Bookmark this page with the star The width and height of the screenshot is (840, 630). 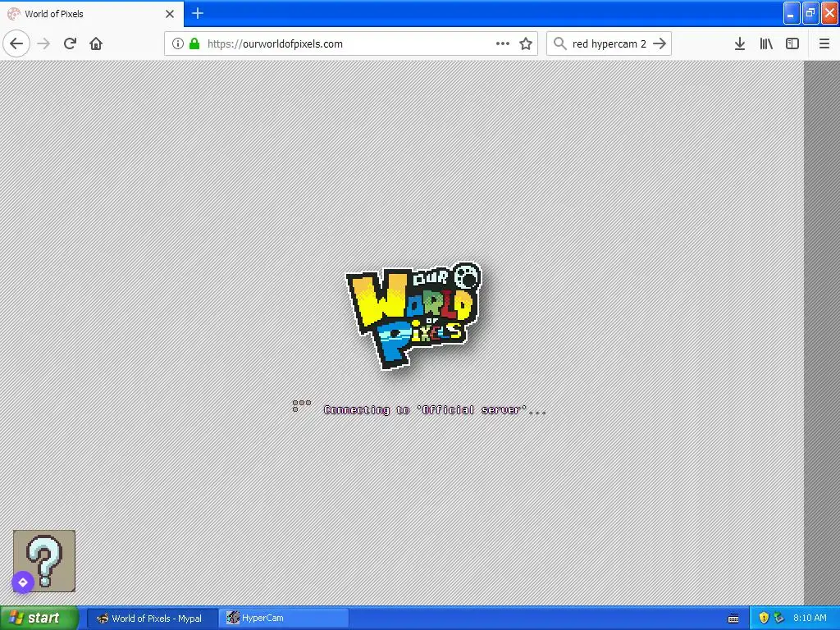(526, 43)
